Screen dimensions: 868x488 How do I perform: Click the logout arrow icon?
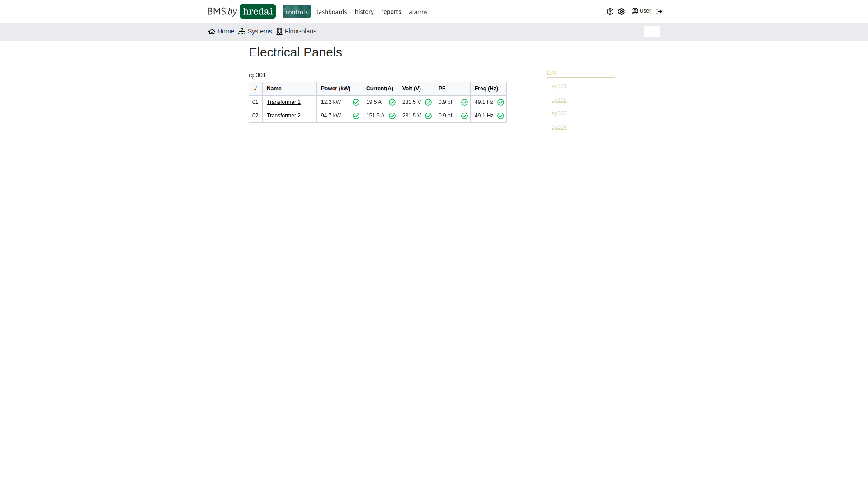[x=659, y=12]
